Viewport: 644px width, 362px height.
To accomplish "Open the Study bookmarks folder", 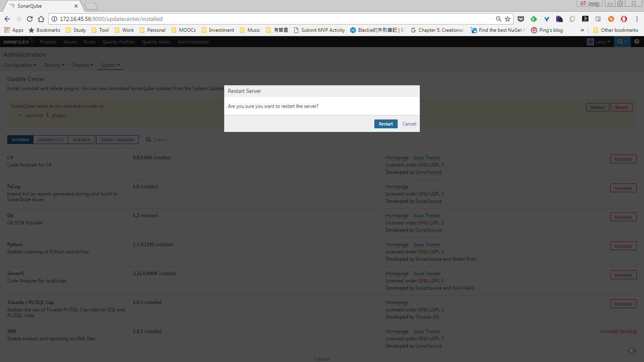I will pyautogui.click(x=76, y=30).
